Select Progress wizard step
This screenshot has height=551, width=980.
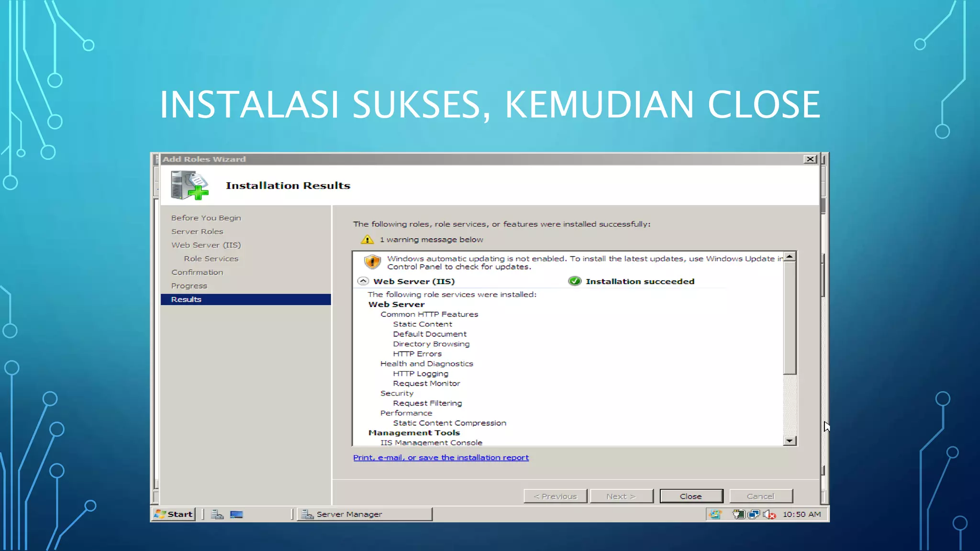189,286
